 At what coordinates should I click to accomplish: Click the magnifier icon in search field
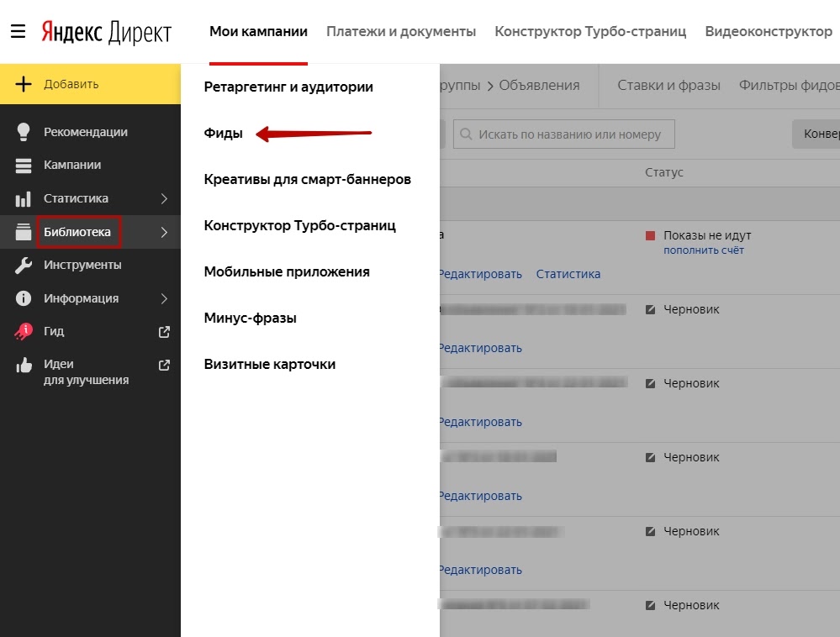pos(466,134)
